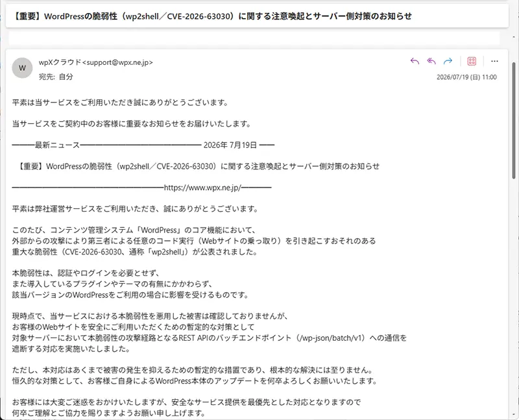Click the Reply All double-arrow icon
The height and width of the screenshot is (420, 519).
point(431,61)
